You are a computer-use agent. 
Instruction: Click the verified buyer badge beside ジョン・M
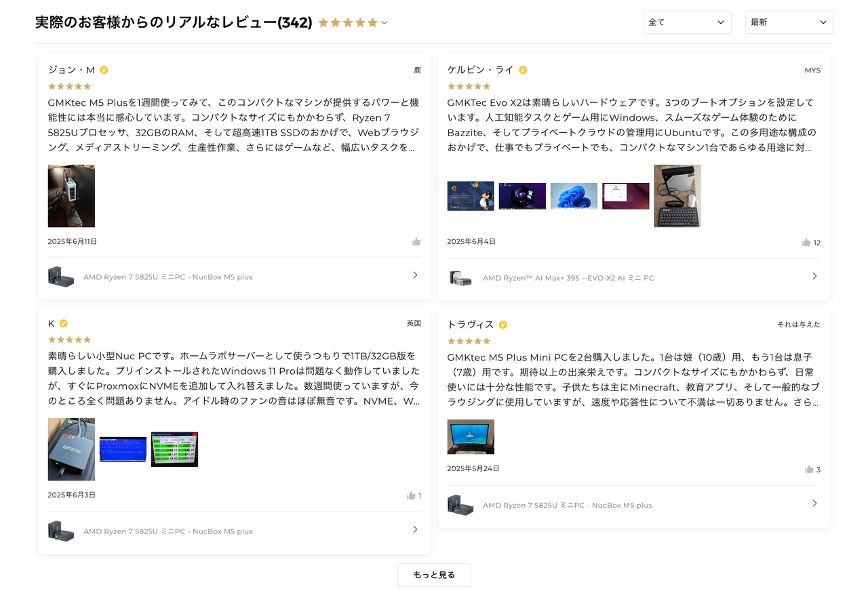tap(105, 69)
